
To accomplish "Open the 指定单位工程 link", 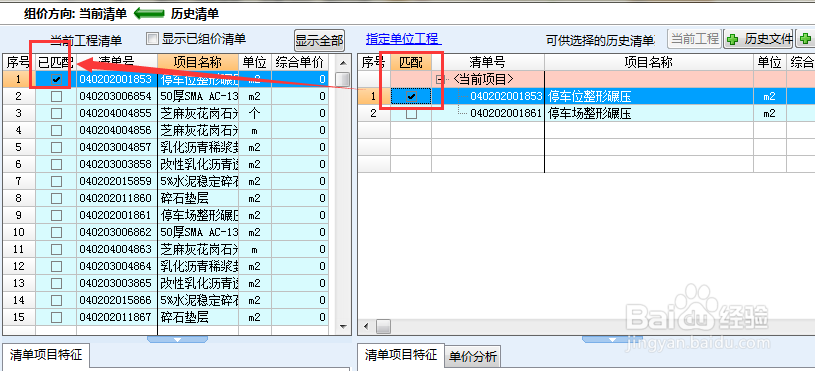I will point(402,39).
